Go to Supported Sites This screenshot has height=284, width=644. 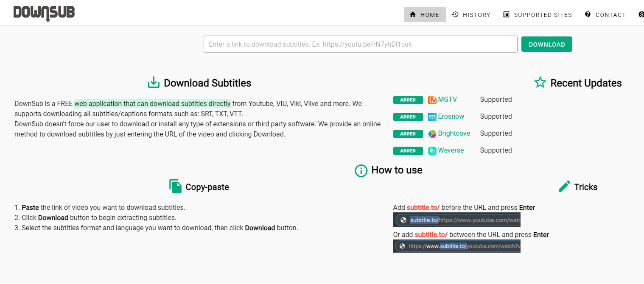[x=538, y=14]
